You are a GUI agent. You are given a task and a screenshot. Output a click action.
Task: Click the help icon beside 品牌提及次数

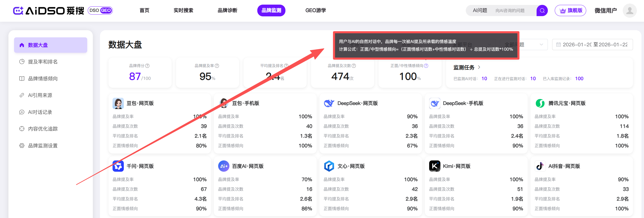tap(354, 66)
